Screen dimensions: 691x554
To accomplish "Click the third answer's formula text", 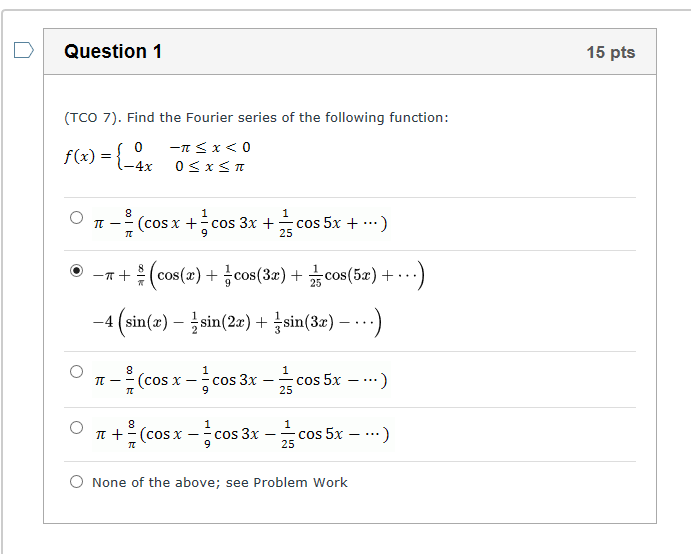I will [241, 380].
